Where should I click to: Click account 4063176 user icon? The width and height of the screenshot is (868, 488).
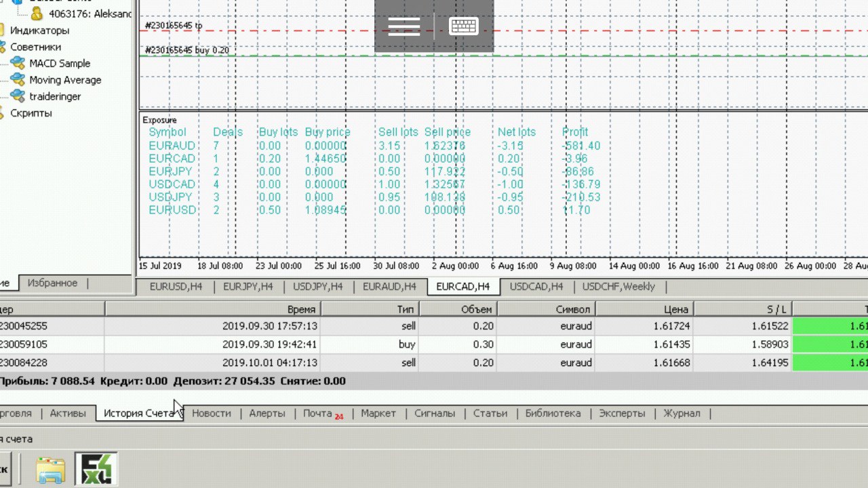click(x=37, y=13)
